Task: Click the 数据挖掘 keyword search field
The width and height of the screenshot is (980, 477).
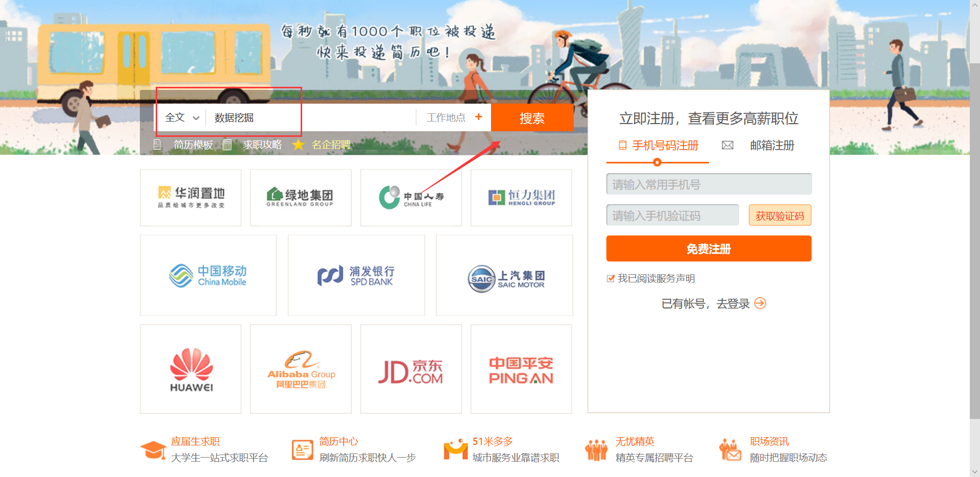Action: click(x=311, y=117)
